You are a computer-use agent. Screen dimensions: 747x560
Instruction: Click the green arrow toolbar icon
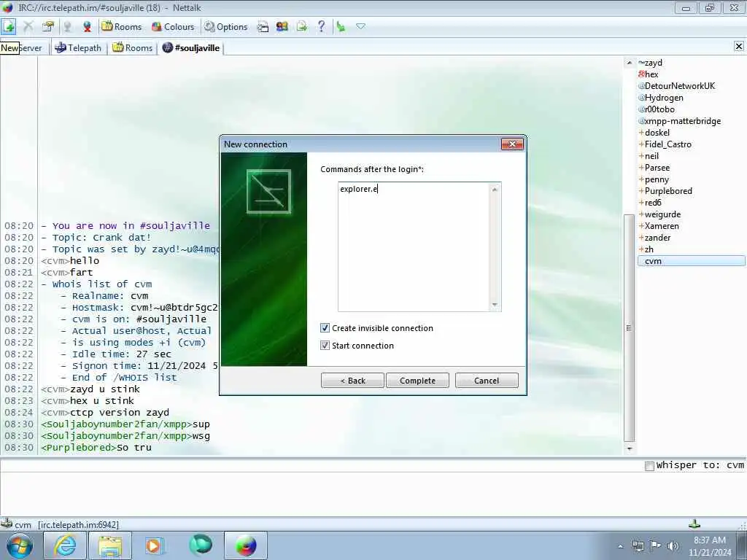coord(341,27)
